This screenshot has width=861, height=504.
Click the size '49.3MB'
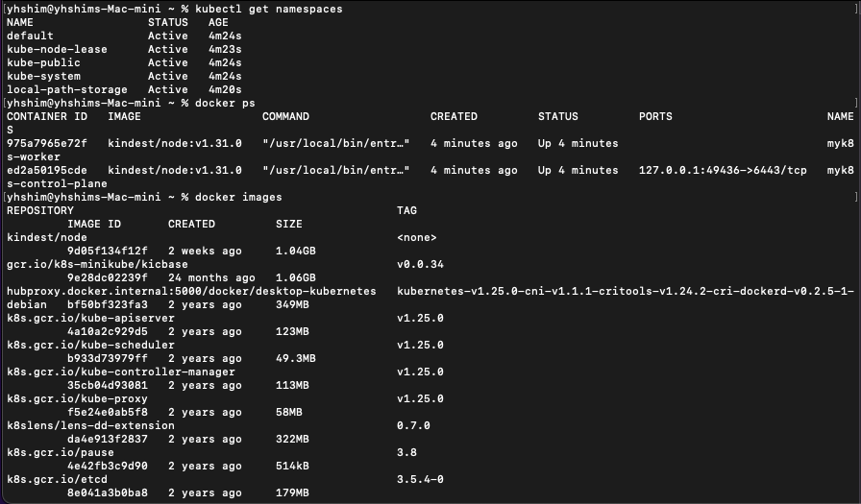click(x=295, y=358)
